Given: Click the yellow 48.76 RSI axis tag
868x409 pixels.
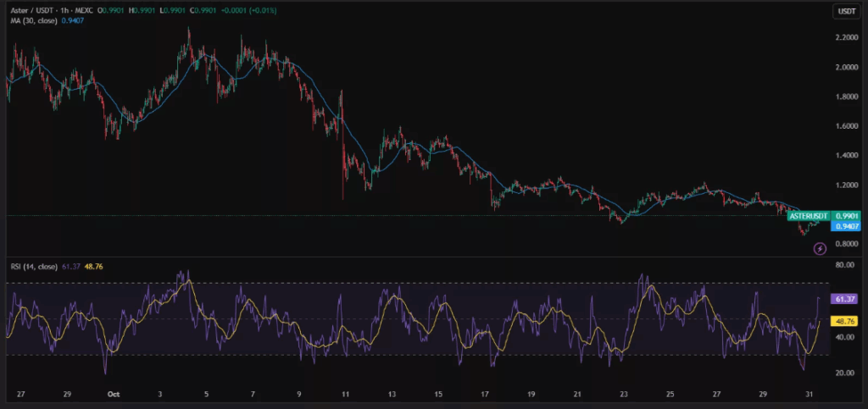Looking at the screenshot, I should point(847,322).
